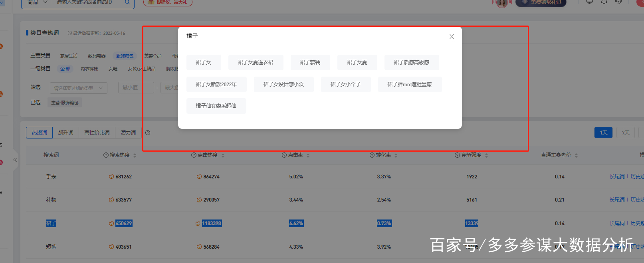Click the 最小值 minimum value field
644x263 pixels.
136,87
